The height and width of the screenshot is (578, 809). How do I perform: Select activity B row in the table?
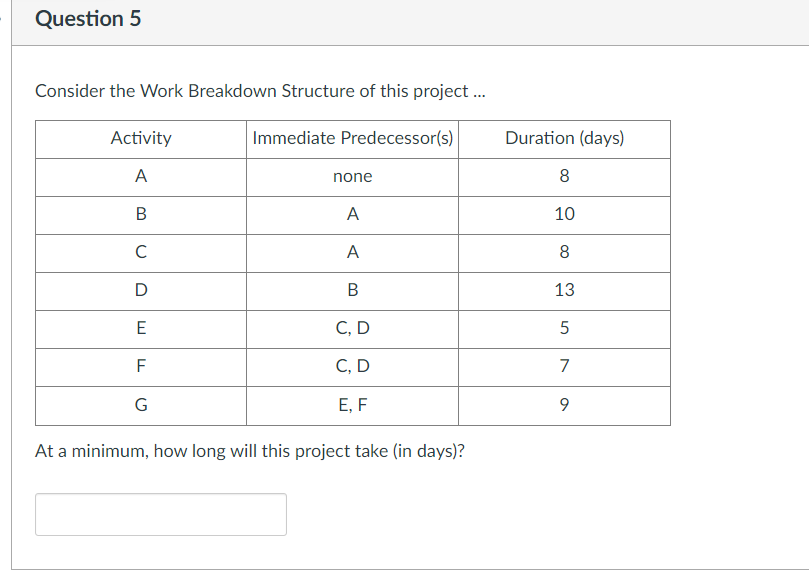140,215
